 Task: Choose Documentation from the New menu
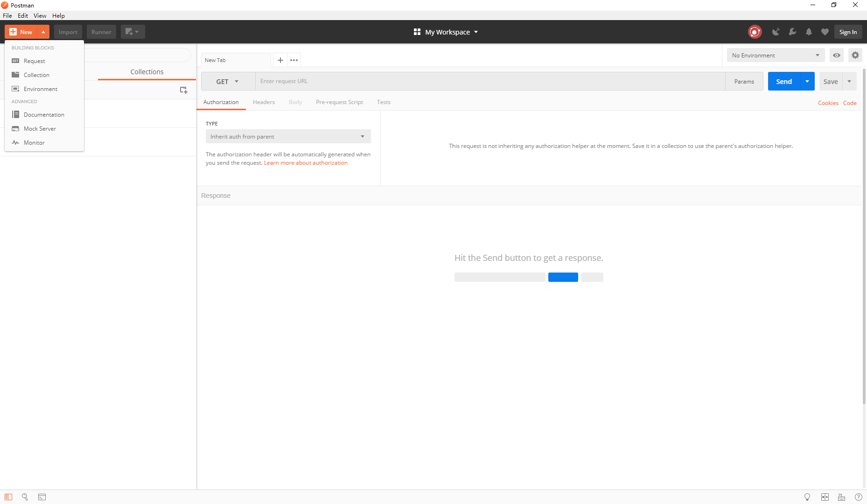[44, 115]
